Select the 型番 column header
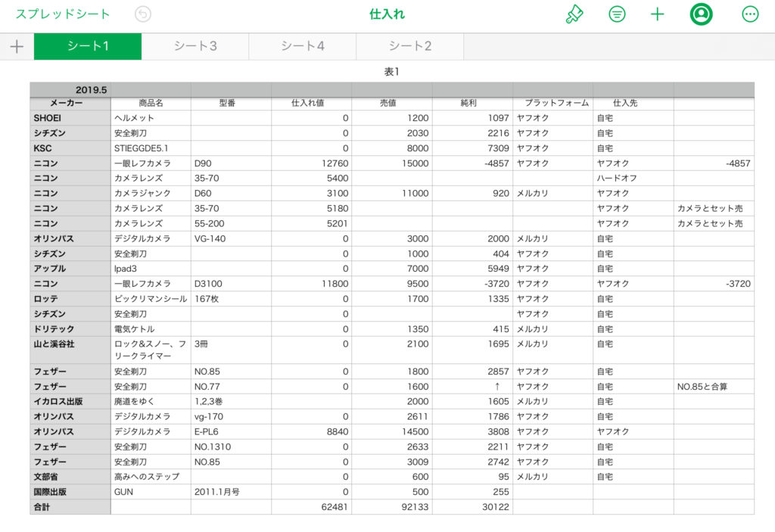775x532 pixels. point(231,103)
